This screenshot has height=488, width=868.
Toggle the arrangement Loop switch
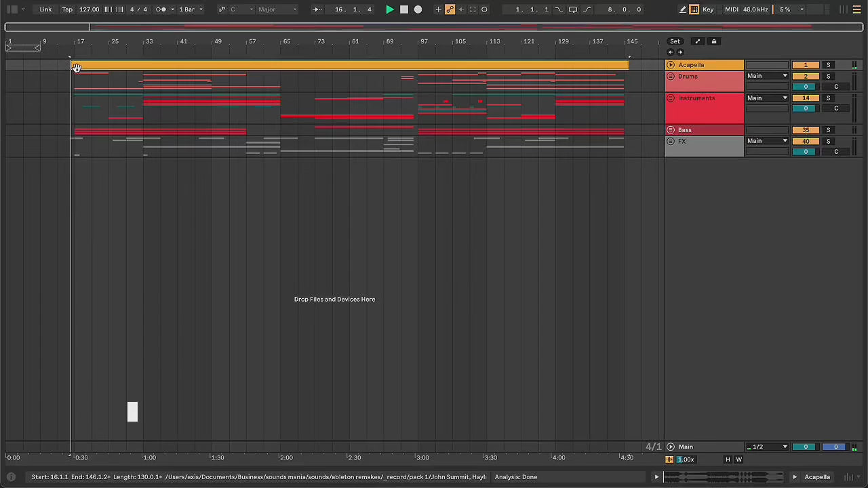[573, 9]
